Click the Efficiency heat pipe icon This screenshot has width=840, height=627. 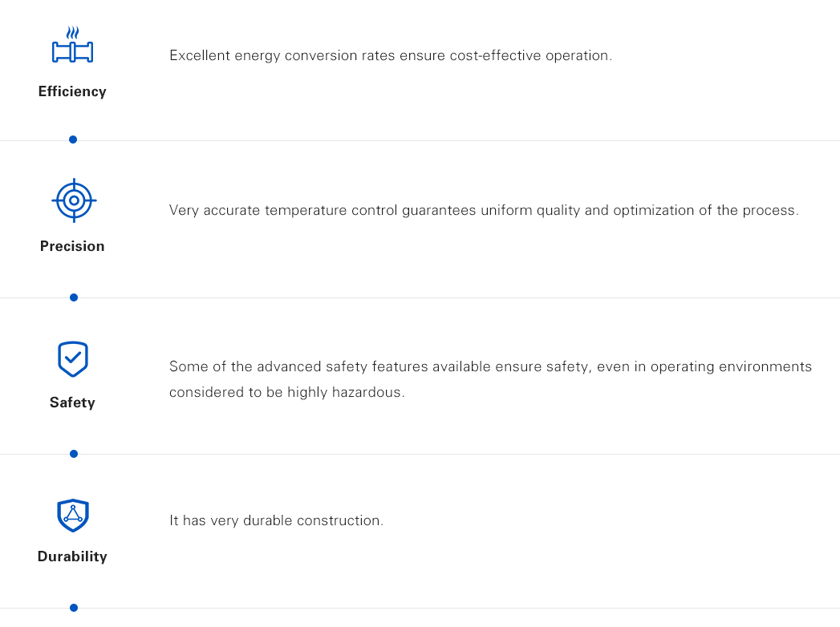click(72, 46)
